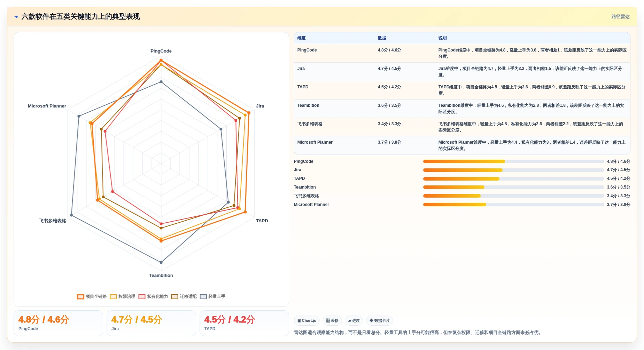Image resolution: width=644 pixels, height=350 pixels.
Task: Select the Chart.js chip
Action: point(307,321)
